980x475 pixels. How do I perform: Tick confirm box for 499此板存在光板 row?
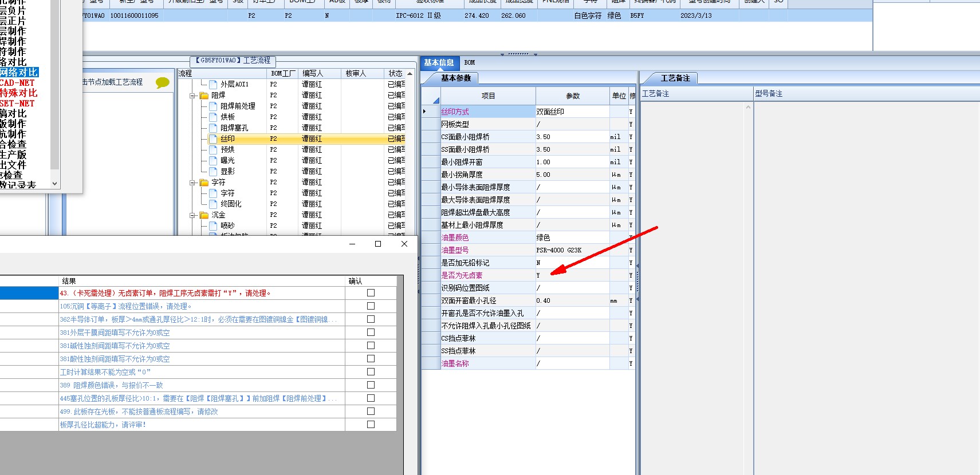pyautogui.click(x=371, y=411)
